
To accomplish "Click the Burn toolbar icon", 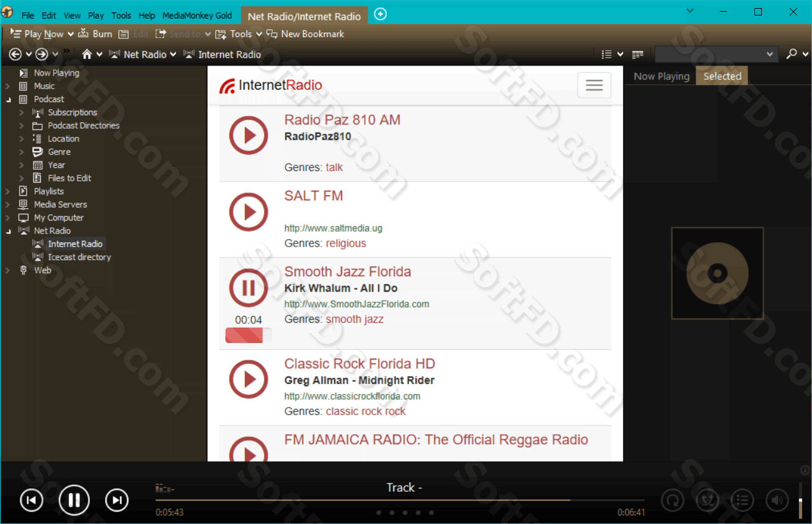I will (x=83, y=33).
